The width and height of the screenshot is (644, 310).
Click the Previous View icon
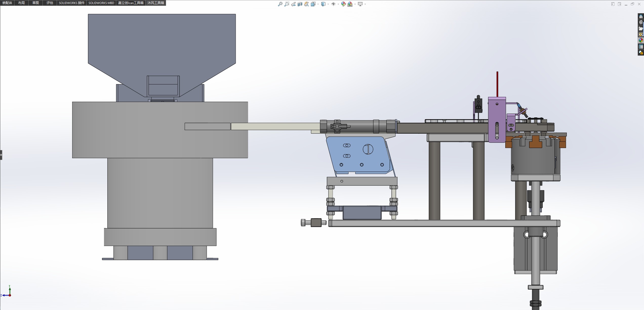click(x=293, y=4)
